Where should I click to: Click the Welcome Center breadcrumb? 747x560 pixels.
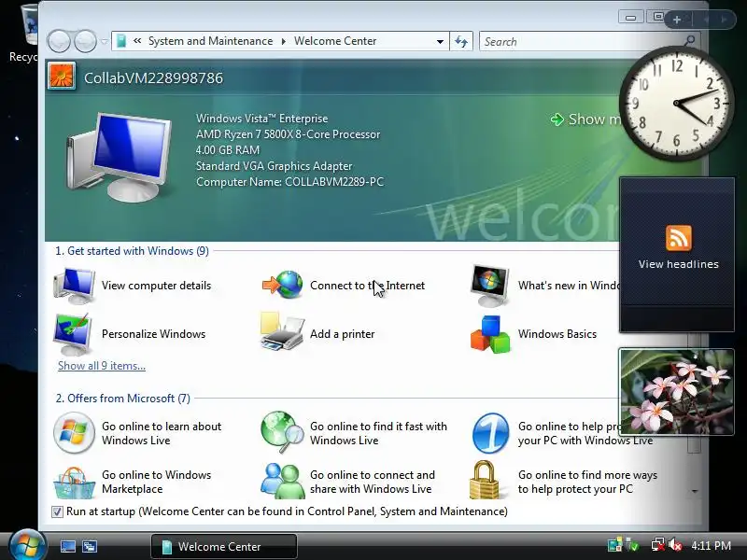[335, 41]
